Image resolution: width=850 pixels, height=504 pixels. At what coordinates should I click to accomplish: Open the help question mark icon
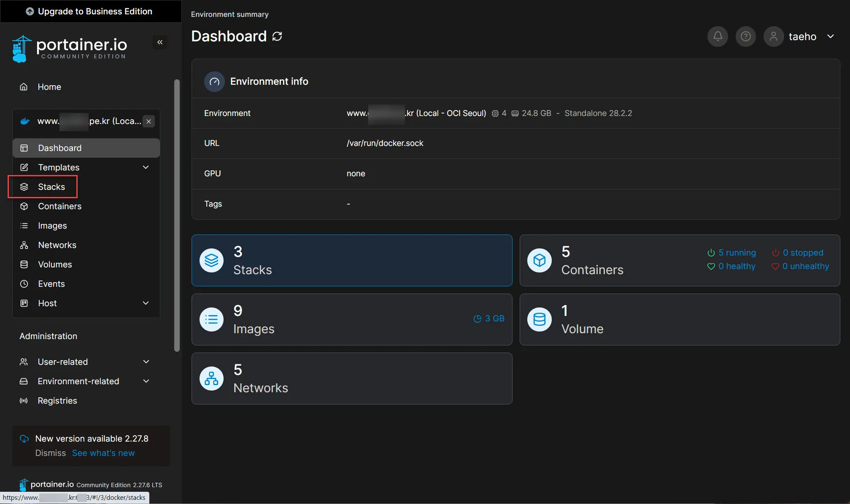[x=745, y=37]
